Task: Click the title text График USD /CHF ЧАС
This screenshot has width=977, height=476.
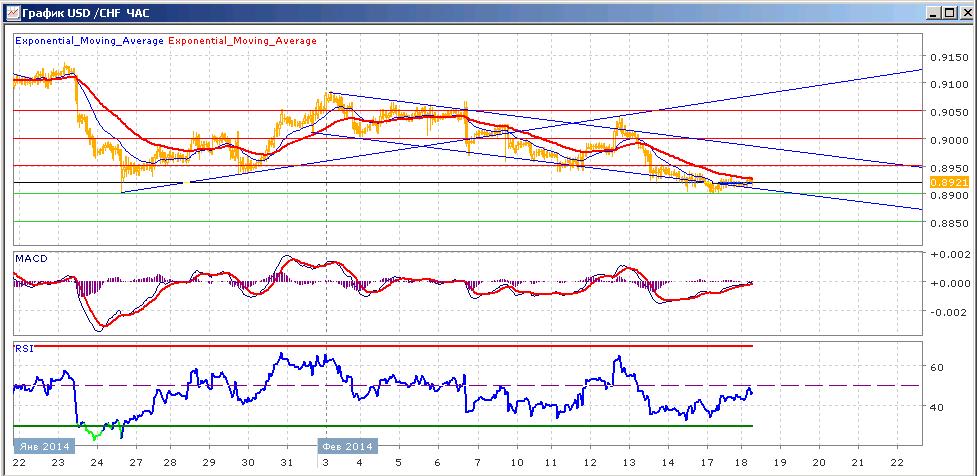Action: (85, 12)
